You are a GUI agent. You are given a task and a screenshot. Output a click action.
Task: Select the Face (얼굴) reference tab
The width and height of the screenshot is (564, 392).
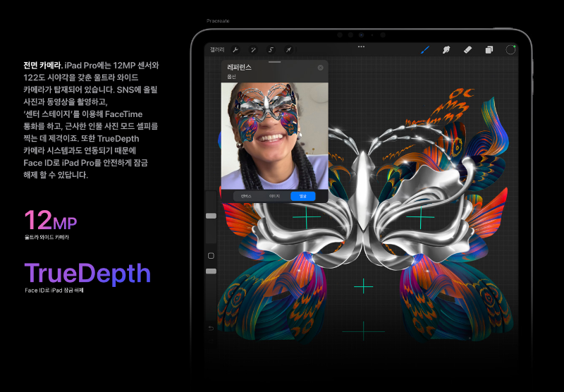click(303, 196)
